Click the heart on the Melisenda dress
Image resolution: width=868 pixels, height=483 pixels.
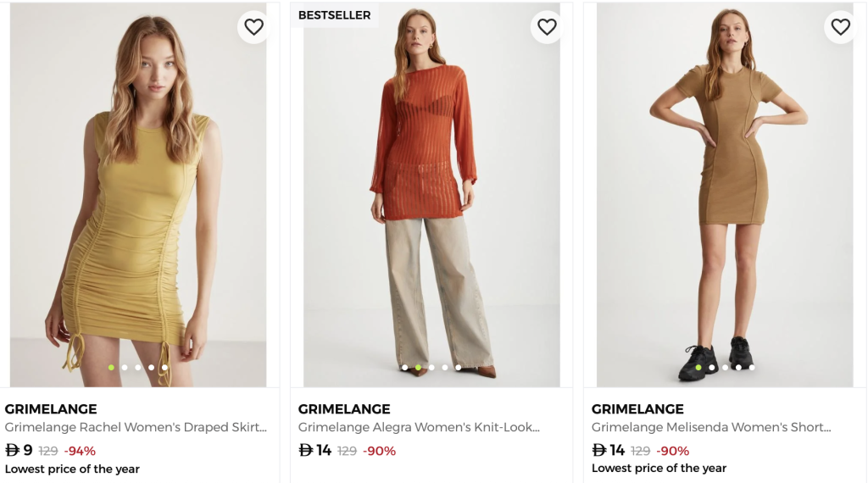click(x=840, y=27)
